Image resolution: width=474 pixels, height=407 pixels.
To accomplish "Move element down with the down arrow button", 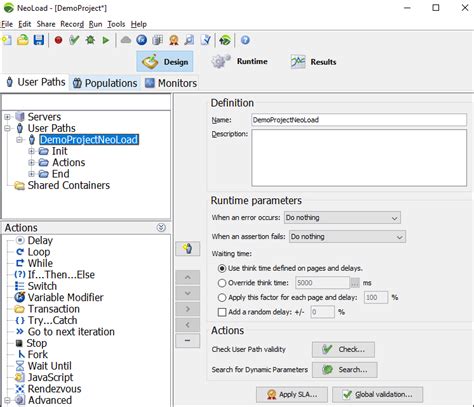I will [x=188, y=293].
